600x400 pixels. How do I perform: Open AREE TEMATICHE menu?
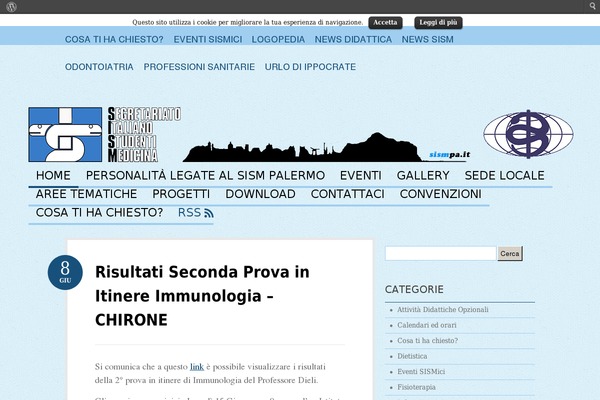86,194
